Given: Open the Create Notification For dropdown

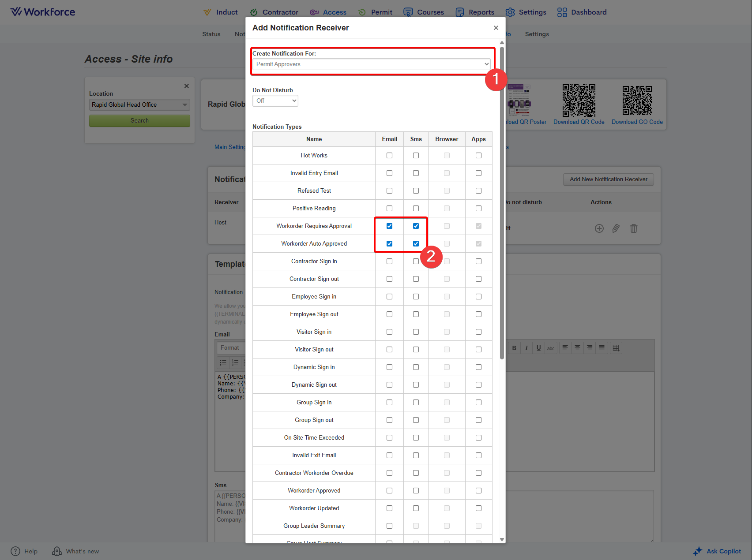Looking at the screenshot, I should (372, 64).
